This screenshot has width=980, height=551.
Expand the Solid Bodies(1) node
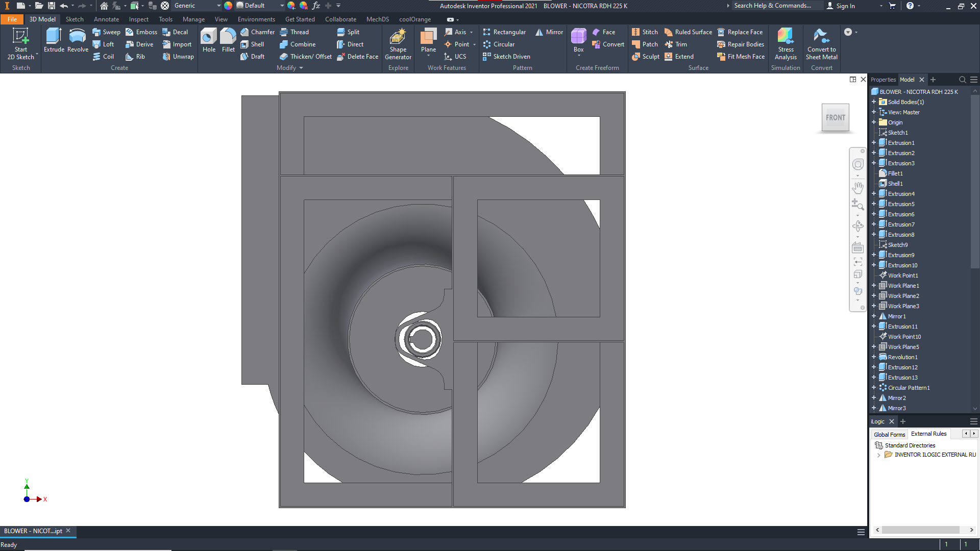(x=874, y=102)
